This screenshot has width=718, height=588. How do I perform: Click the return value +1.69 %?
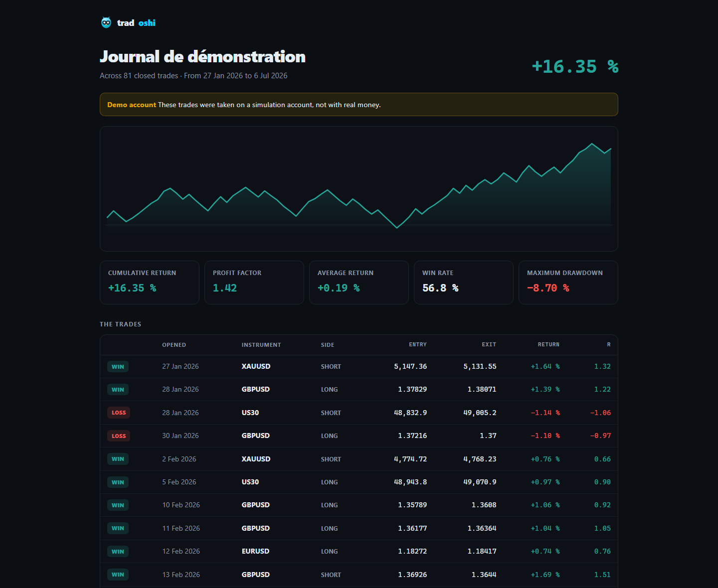click(545, 575)
